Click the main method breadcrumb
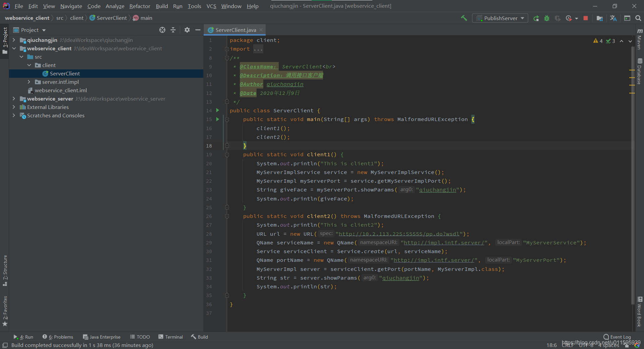 click(143, 18)
